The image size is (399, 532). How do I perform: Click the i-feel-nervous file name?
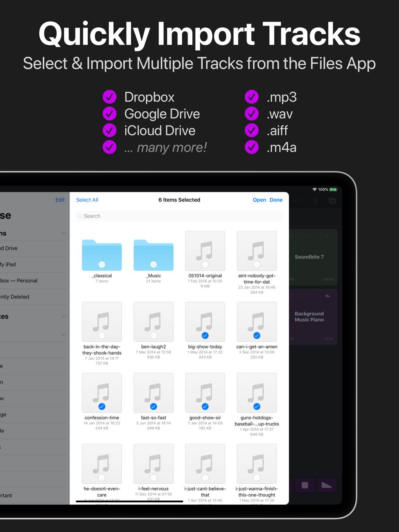(x=154, y=489)
